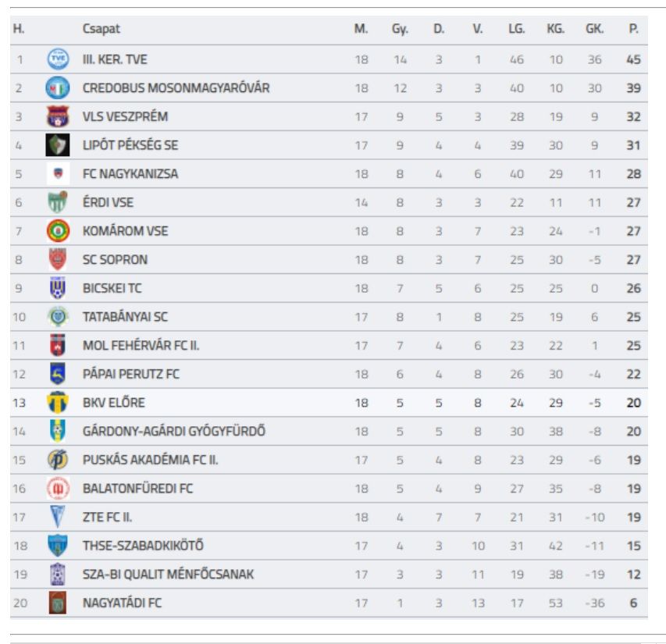Click the Érdi VSE green striped crest
The width and height of the screenshot is (666, 644).
[58, 203]
